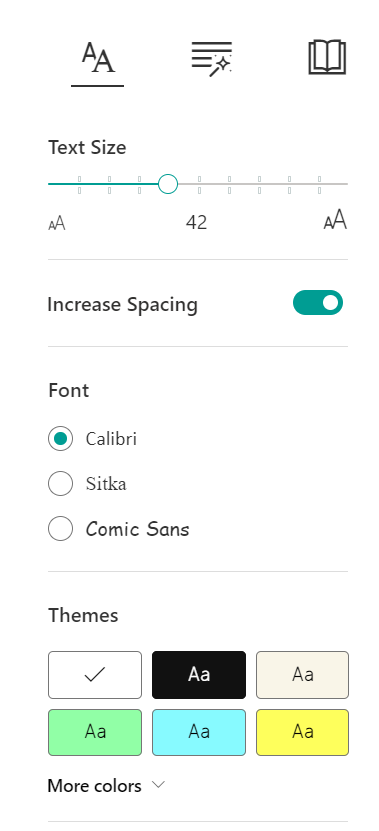Apply the cream sepia theme swatch

coord(302,675)
